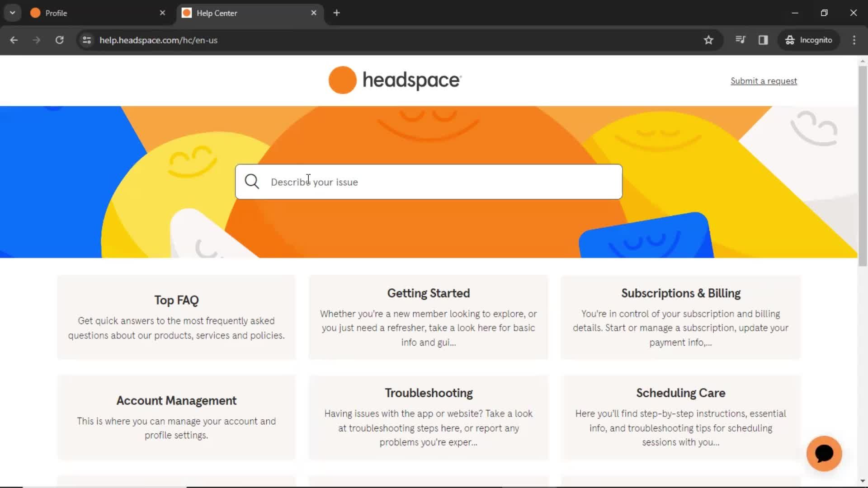Switch to the Profile tab
868x488 pixels.
coord(98,13)
